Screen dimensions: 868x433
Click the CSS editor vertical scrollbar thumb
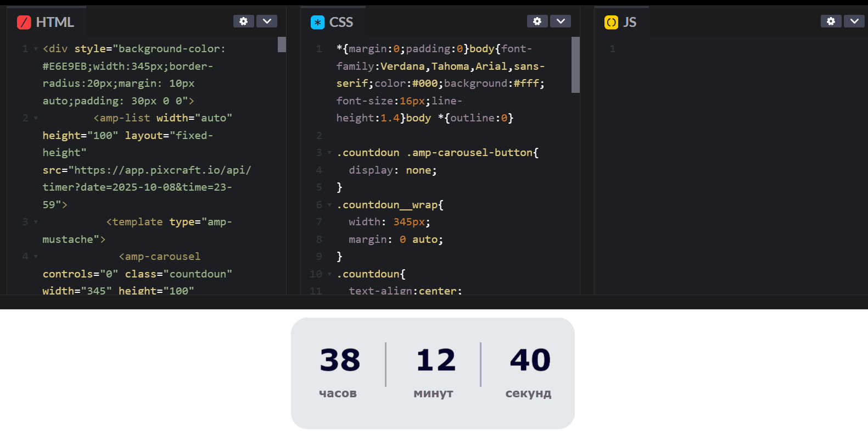[575, 65]
